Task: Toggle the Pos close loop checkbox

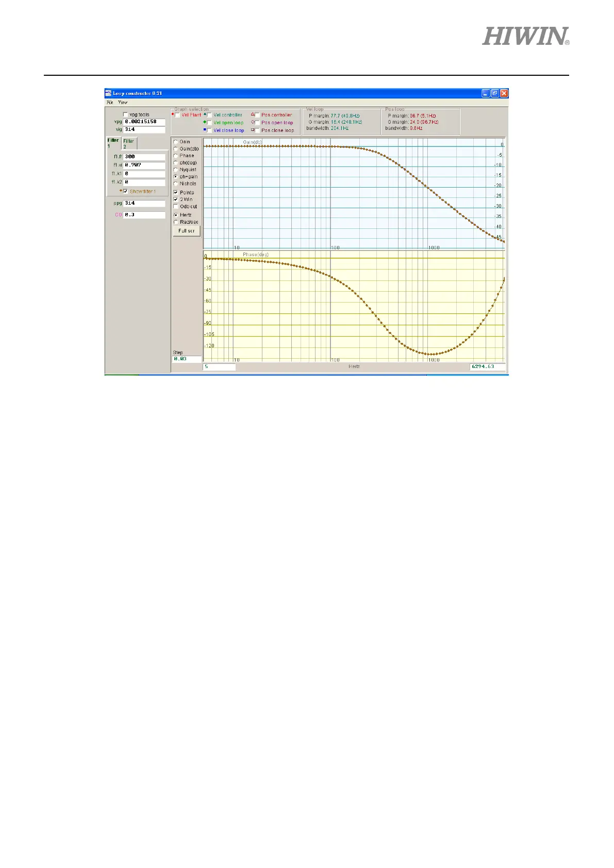Action: click(257, 130)
